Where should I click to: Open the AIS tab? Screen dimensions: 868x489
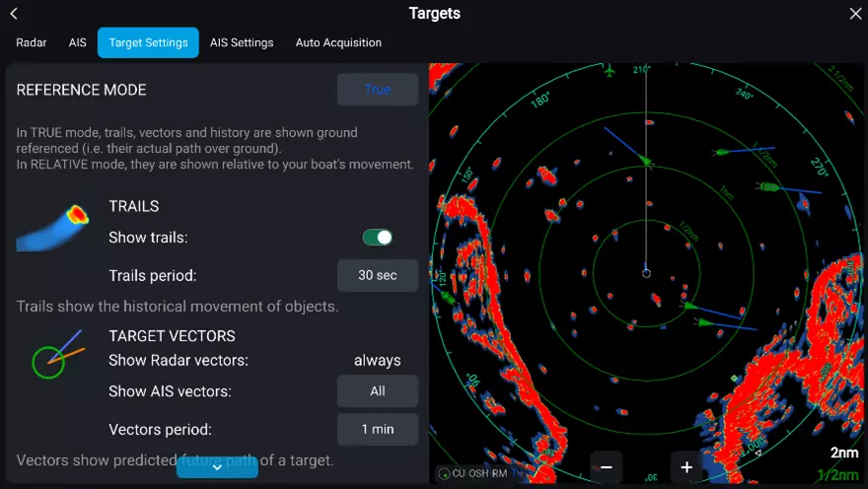coord(78,42)
